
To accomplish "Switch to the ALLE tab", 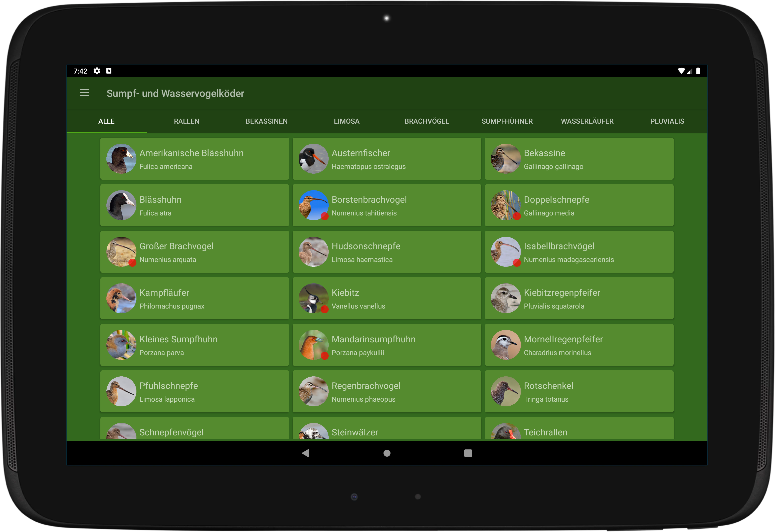I will coord(106,121).
